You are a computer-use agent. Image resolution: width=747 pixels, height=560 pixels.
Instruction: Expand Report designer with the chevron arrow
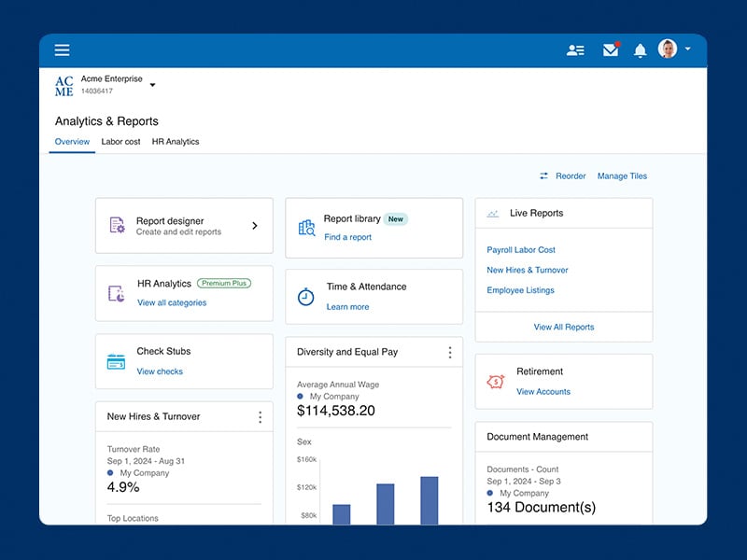253,225
